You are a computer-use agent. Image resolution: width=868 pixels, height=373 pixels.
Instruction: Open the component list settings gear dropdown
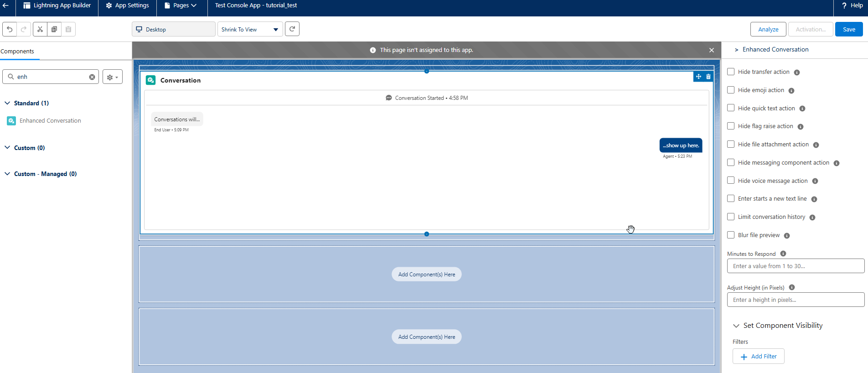click(113, 77)
